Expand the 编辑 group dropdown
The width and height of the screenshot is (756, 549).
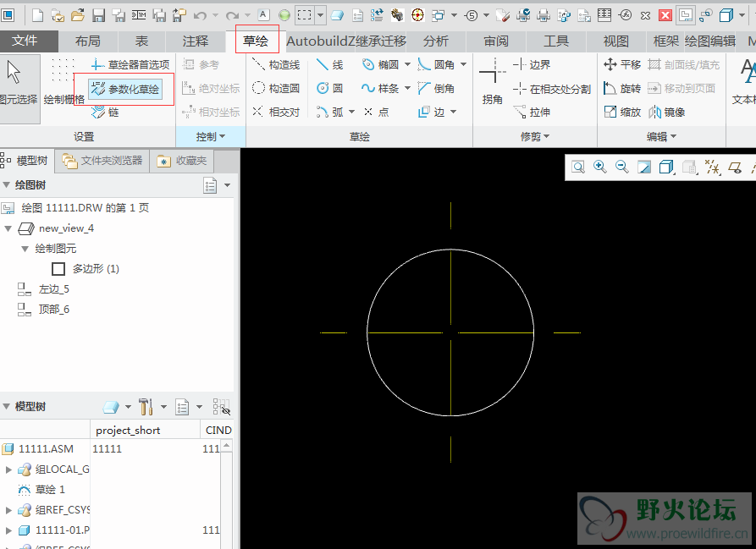click(661, 137)
